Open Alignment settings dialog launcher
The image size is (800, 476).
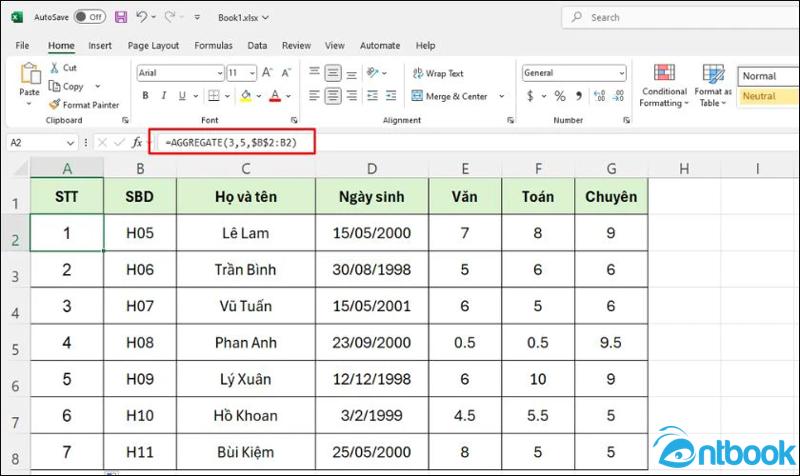510,120
